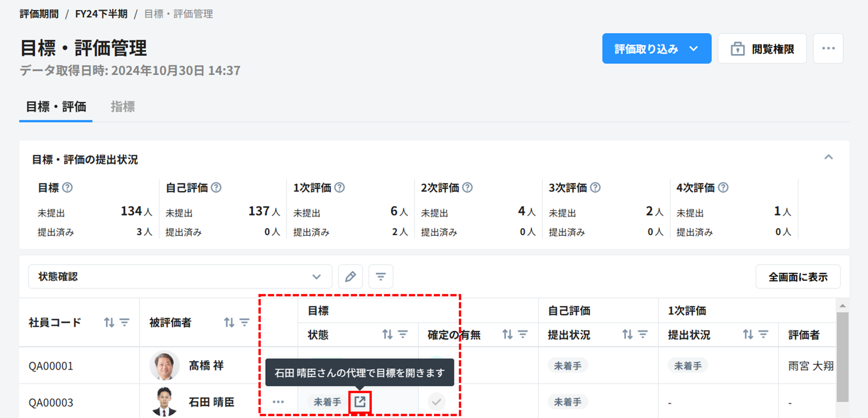Sort the 社員コード column
The image size is (868, 418).
[x=109, y=323]
